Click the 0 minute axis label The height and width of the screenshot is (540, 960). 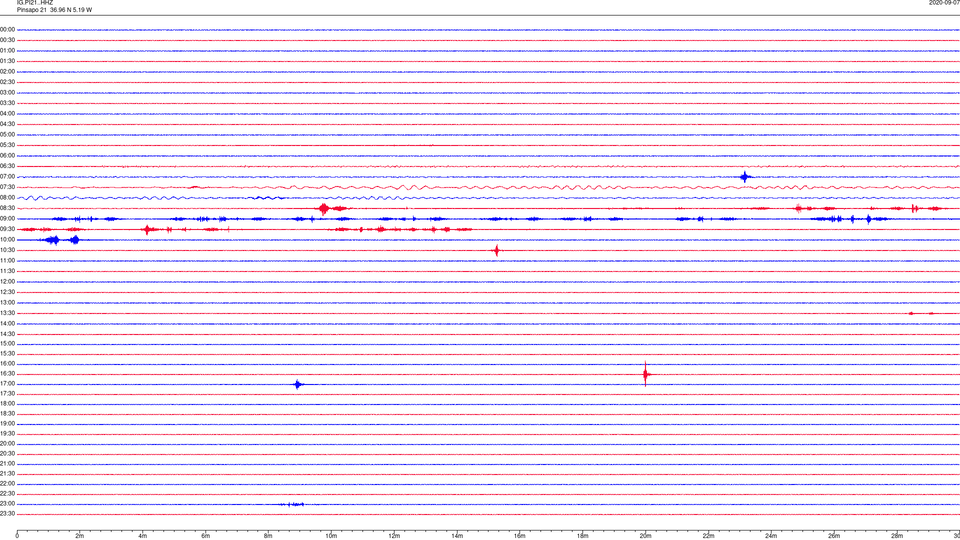pos(17,536)
